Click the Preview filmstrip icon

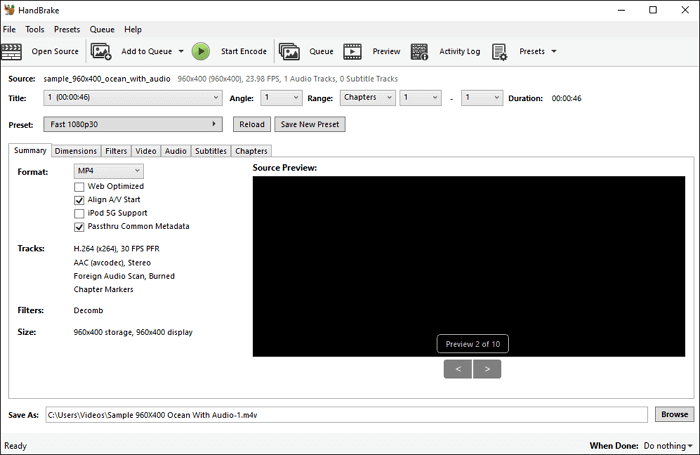click(352, 51)
